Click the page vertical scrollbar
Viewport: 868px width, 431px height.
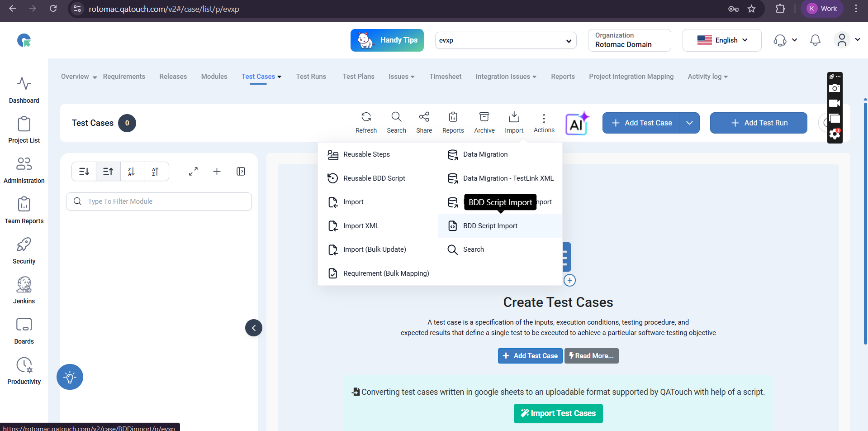click(x=865, y=222)
